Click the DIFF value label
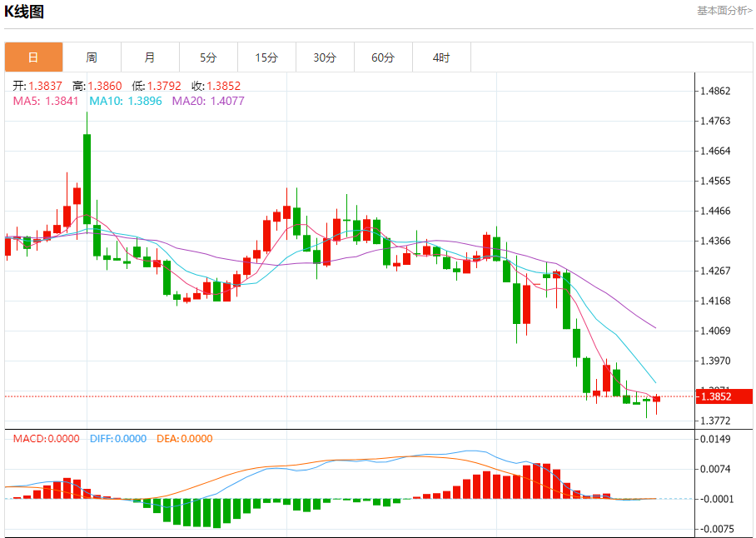The image size is (756, 538). click(118, 439)
